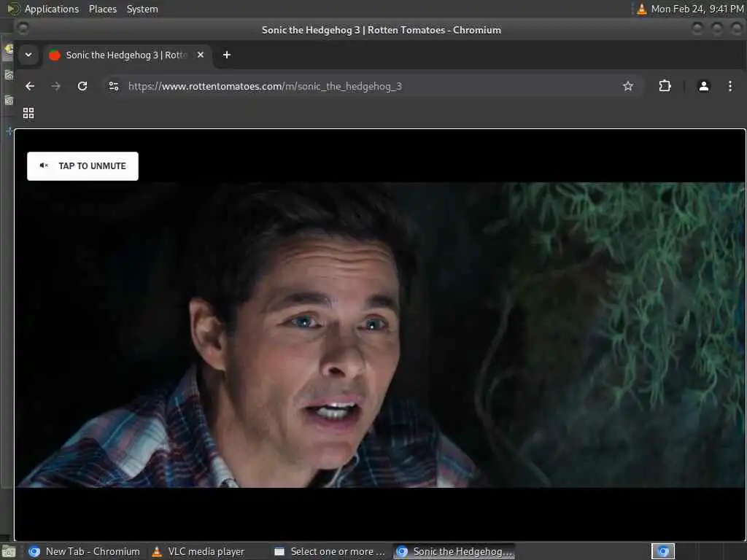
Task: Open the Places menu
Action: point(102,9)
